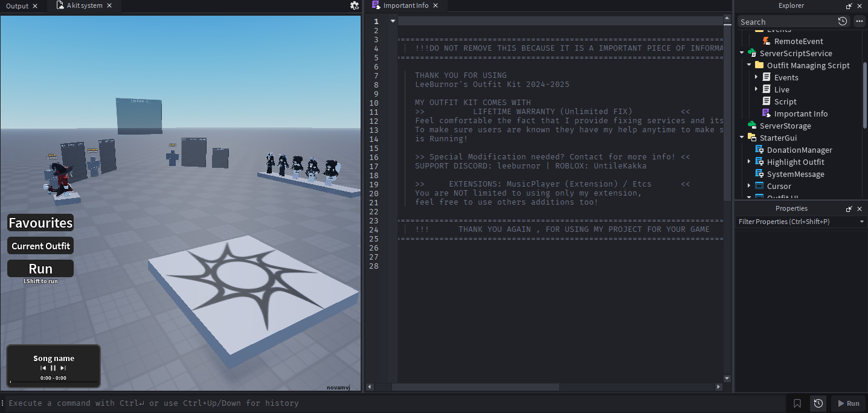The image size is (868, 413).
Task: Expand the Highlight Outfit item
Action: coord(749,162)
